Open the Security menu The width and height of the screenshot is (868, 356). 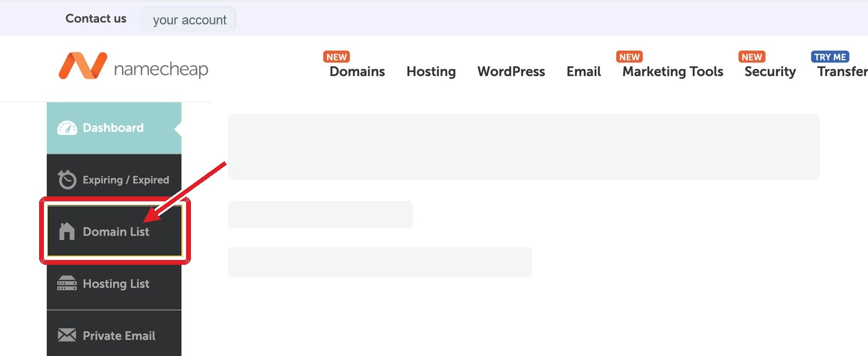[770, 72]
